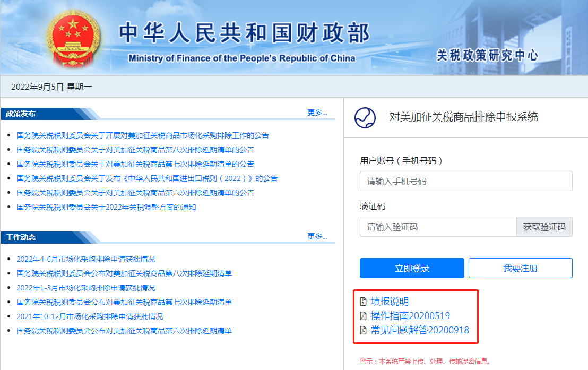Click the PDF icon next to 常见问题解答20200918

click(x=363, y=330)
